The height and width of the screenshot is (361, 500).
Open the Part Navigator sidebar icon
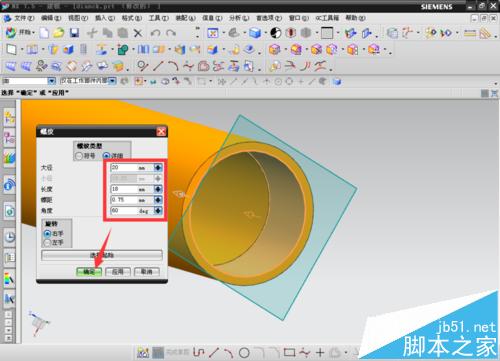[x=9, y=137]
